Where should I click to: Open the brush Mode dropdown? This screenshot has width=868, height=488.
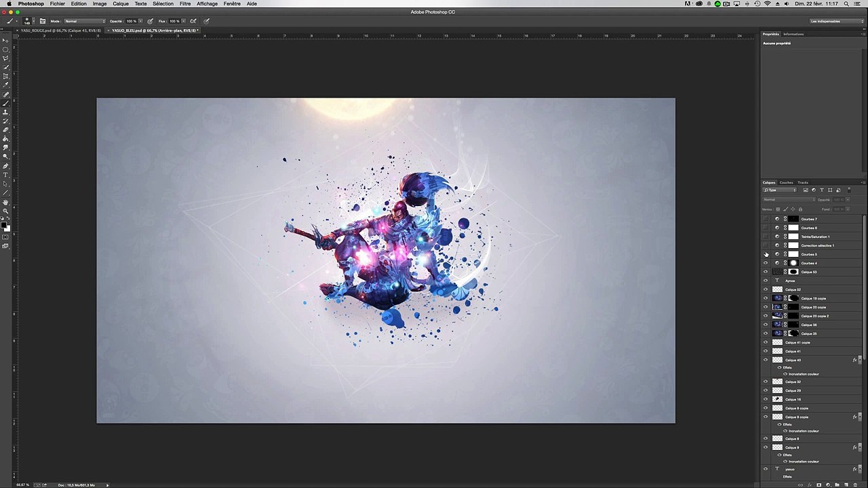pyautogui.click(x=84, y=21)
